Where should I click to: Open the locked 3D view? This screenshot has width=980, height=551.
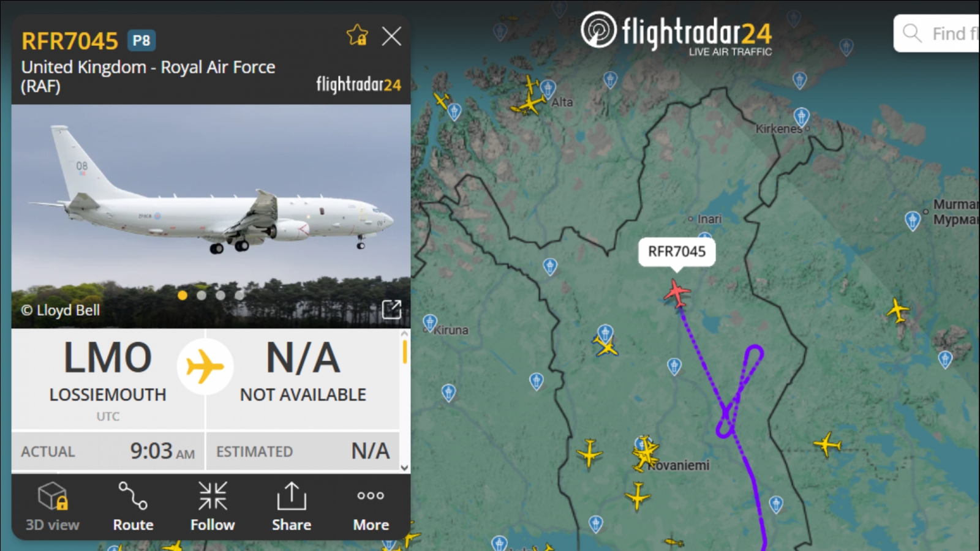(52, 506)
